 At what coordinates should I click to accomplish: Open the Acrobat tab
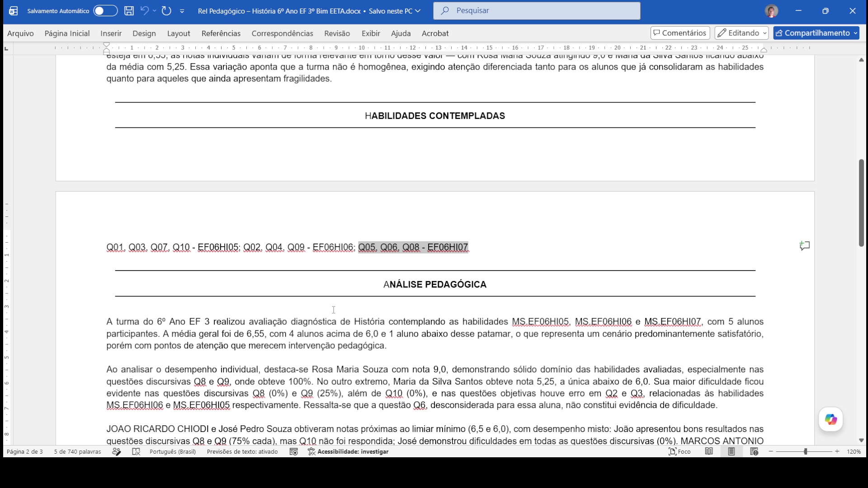(435, 33)
